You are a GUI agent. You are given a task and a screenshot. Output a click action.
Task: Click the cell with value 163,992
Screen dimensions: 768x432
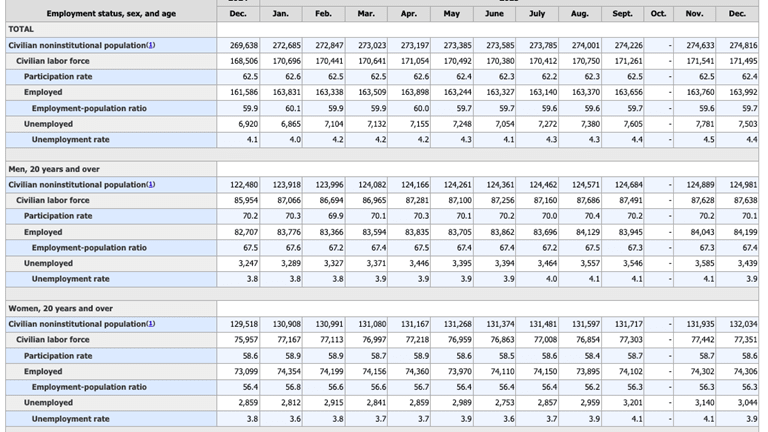(737, 93)
